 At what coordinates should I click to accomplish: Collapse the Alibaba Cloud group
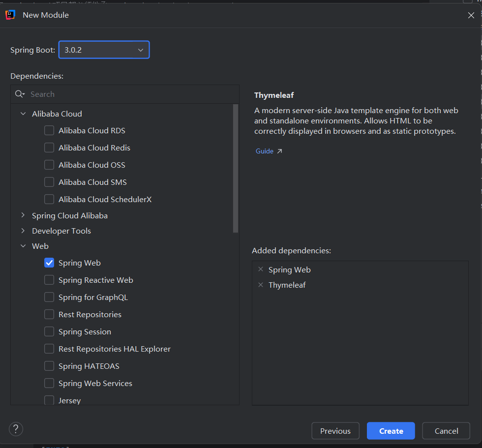click(x=23, y=114)
